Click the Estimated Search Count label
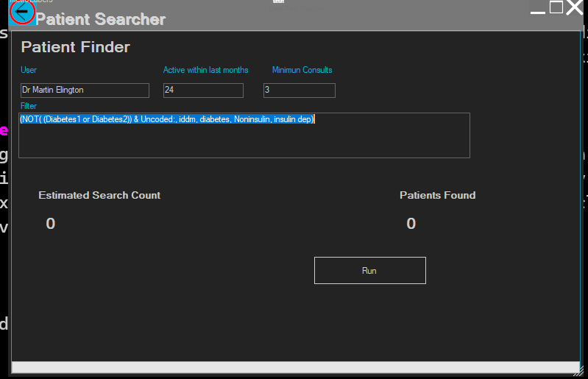 tap(99, 195)
